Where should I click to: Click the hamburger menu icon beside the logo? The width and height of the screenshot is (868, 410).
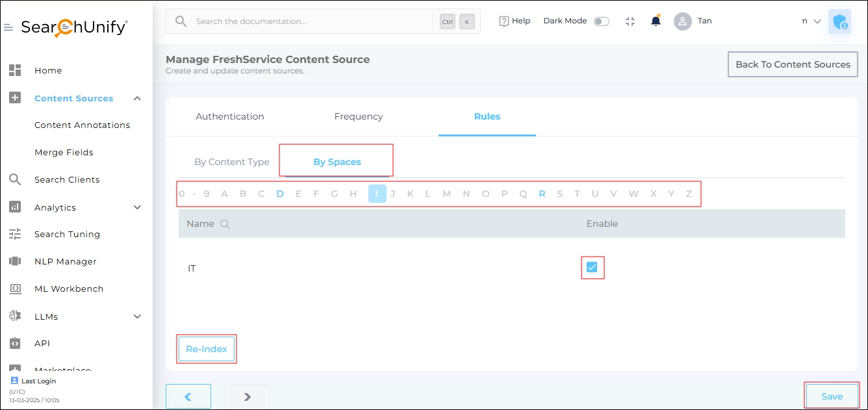[x=8, y=28]
